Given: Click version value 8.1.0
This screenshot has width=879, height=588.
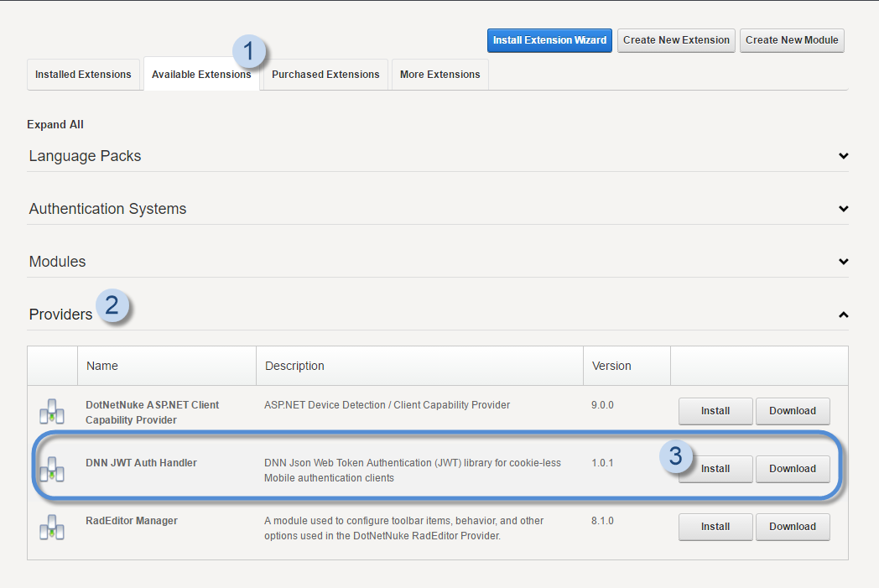Looking at the screenshot, I should 602,520.
